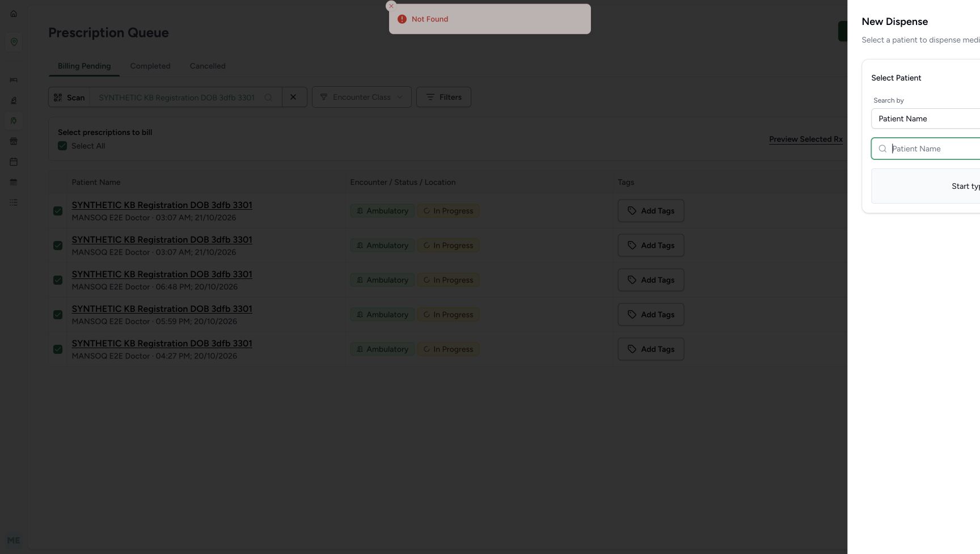The height and width of the screenshot is (554, 980).
Task: Click Ambulatory badge in 05:59 PM row
Action: [x=382, y=315]
